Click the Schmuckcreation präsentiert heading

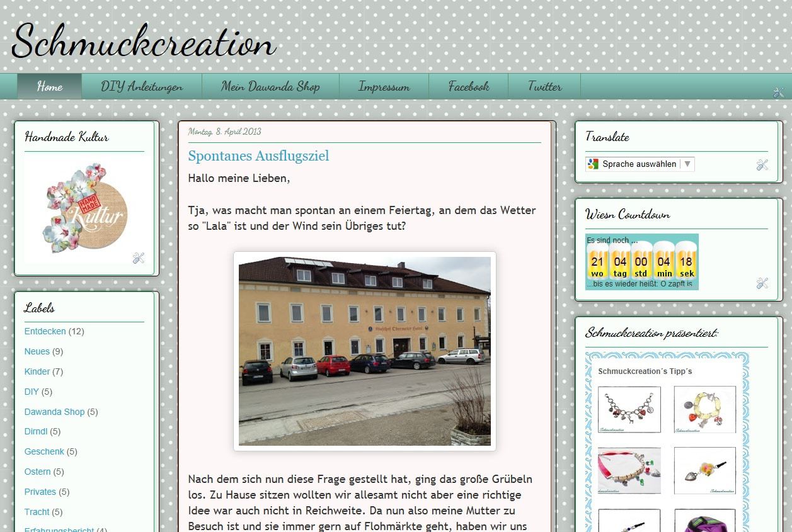(x=651, y=332)
